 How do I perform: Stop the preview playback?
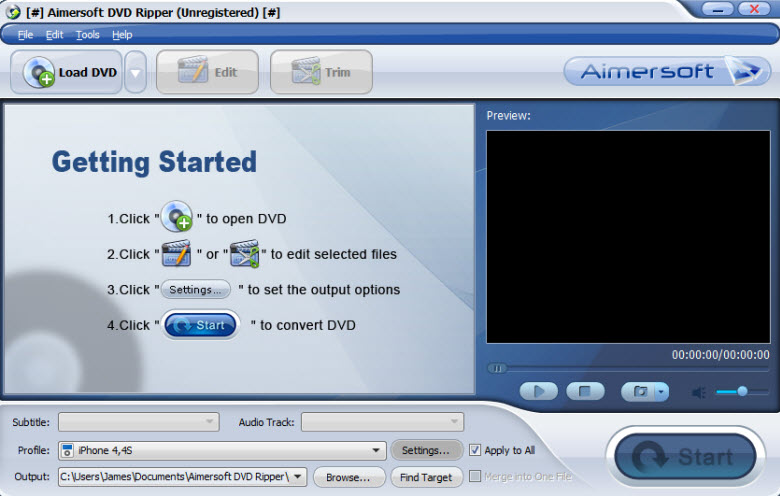585,392
